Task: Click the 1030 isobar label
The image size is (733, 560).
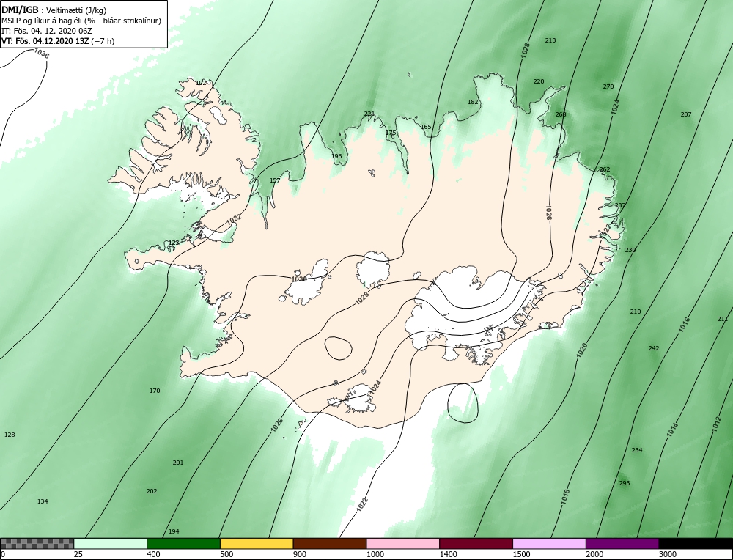Action: (299, 279)
